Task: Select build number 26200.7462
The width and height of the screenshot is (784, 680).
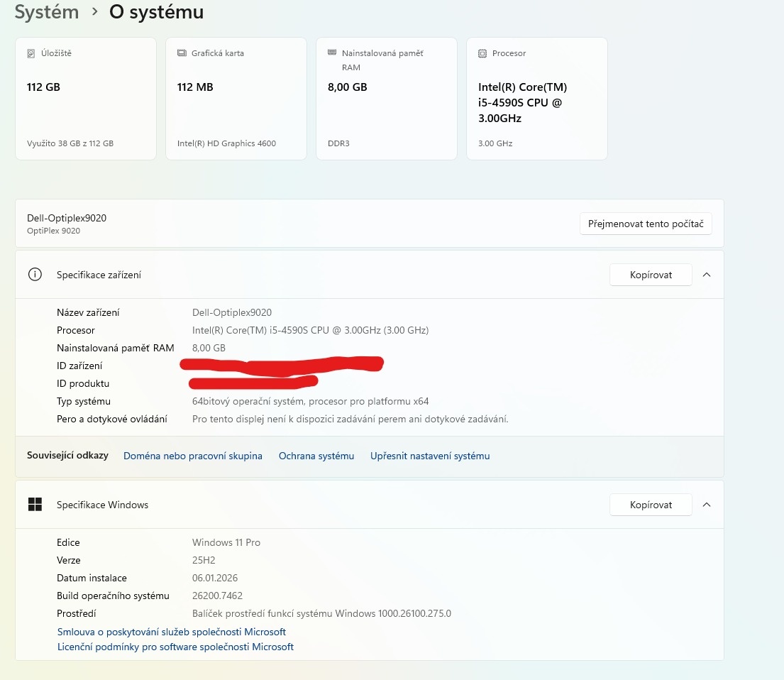Action: 218,596
